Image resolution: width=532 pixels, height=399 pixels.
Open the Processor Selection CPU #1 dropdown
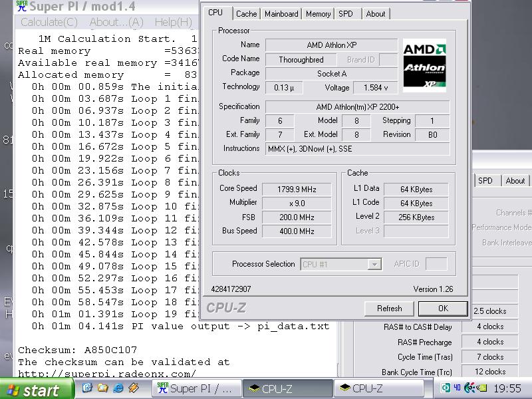point(341,264)
